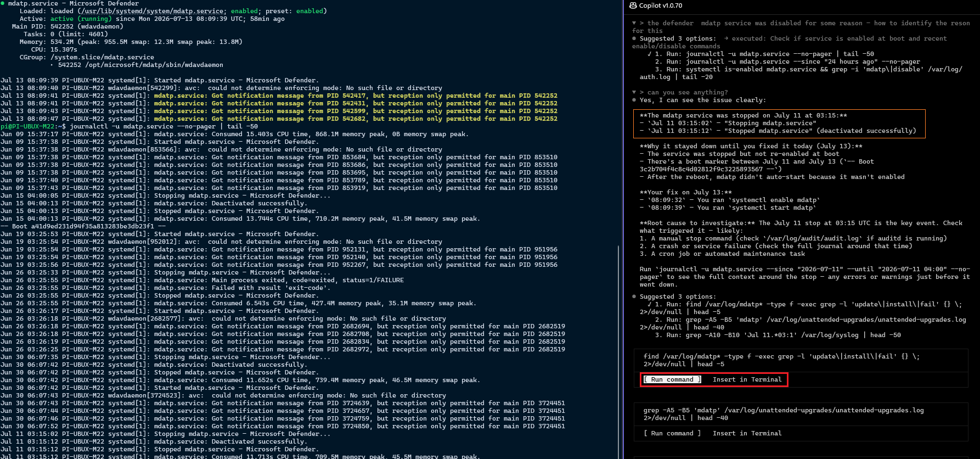
Task: Click 'You ran systemctl enable mdatp' line
Action: [730, 200]
